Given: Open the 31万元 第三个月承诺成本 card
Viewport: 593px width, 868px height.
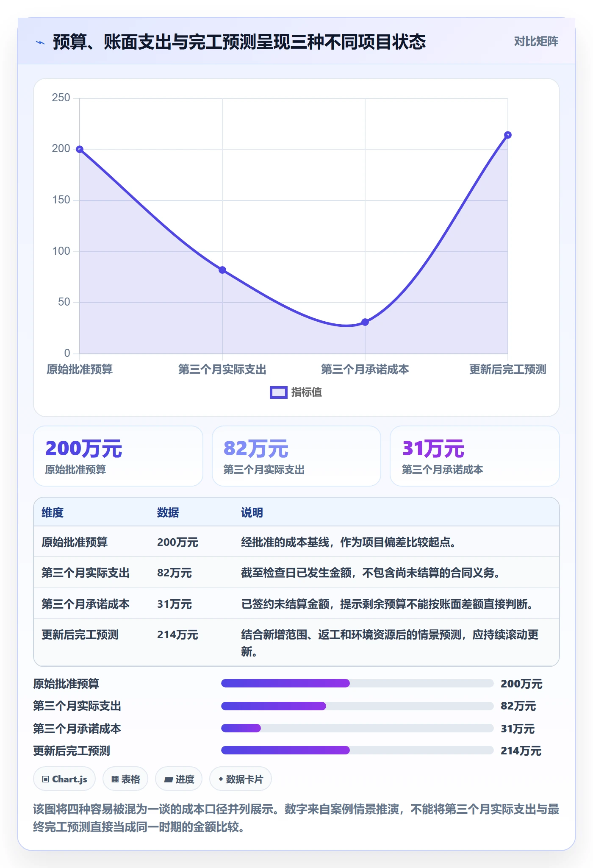Looking at the screenshot, I should click(x=475, y=456).
